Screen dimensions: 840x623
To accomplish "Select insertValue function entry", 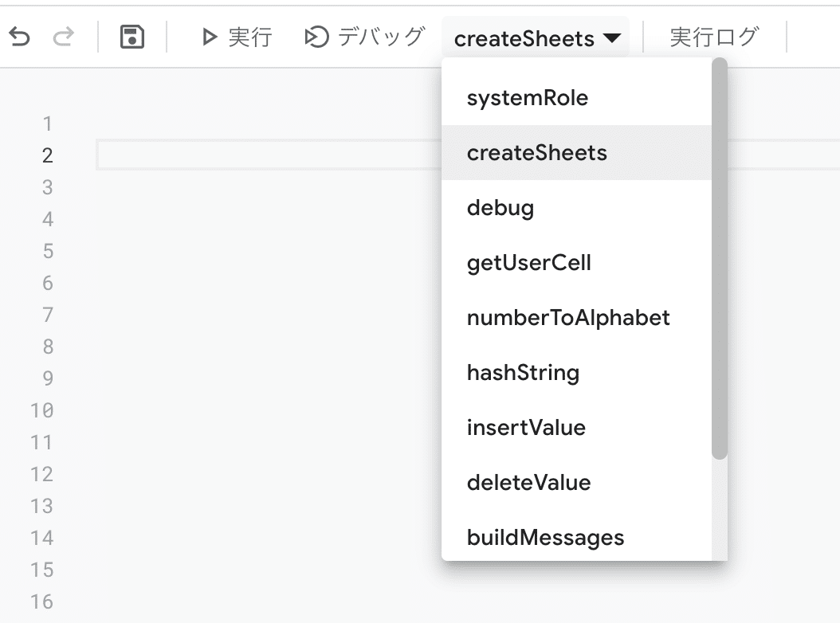I will pos(526,428).
